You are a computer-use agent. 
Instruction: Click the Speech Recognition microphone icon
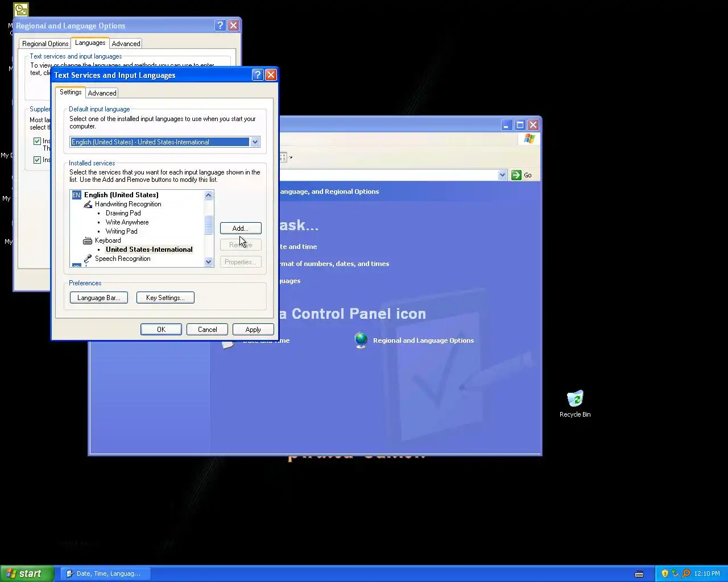coord(88,259)
